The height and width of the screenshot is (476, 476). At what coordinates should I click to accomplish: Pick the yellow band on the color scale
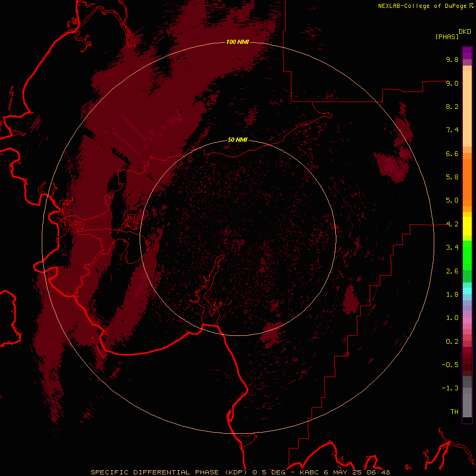467,226
